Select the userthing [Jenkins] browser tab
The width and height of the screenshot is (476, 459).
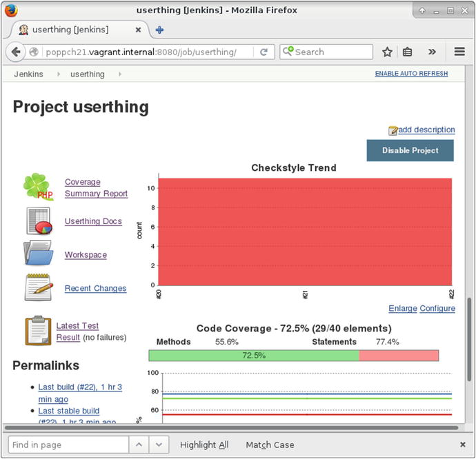[80, 30]
